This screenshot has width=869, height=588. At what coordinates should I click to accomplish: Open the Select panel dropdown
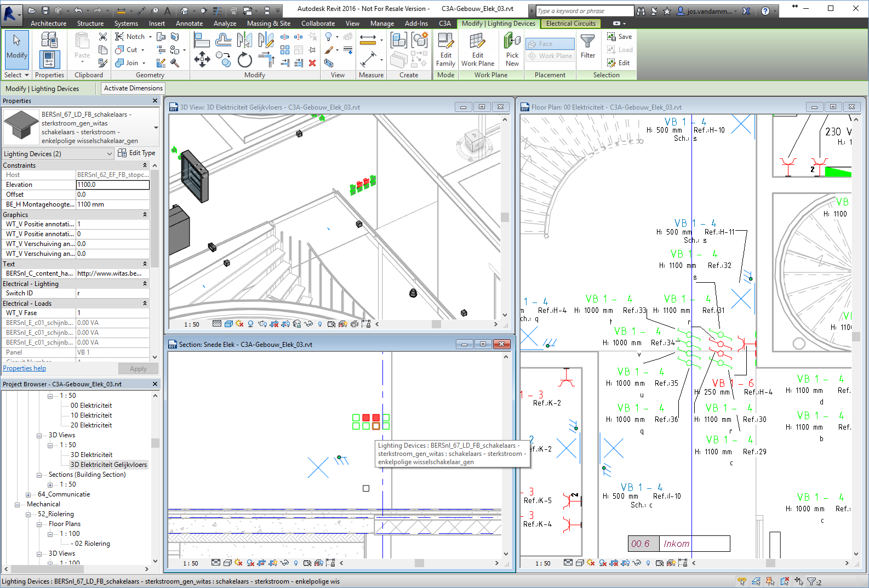point(16,75)
